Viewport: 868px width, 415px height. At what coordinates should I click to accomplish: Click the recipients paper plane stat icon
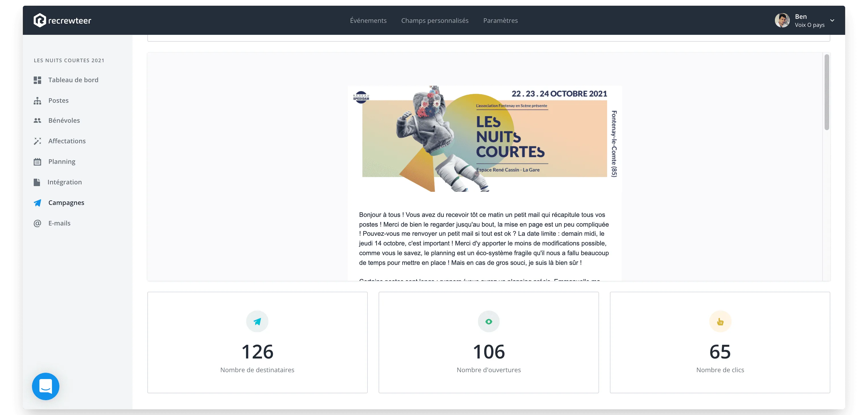(x=257, y=322)
